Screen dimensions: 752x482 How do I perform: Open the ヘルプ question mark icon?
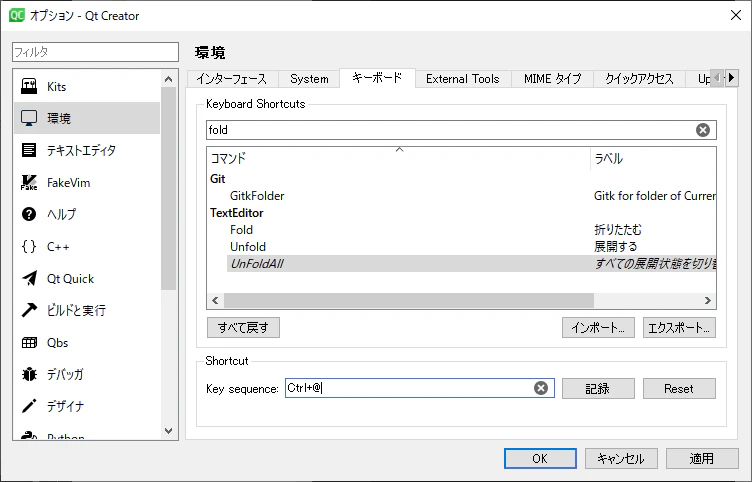click(x=29, y=214)
